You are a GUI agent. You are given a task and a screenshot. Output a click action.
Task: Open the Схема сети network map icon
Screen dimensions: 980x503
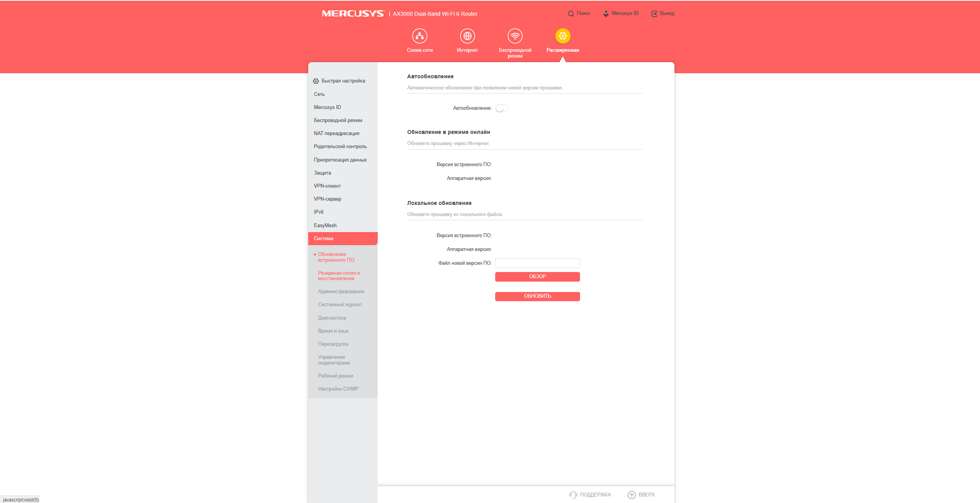[x=420, y=36]
